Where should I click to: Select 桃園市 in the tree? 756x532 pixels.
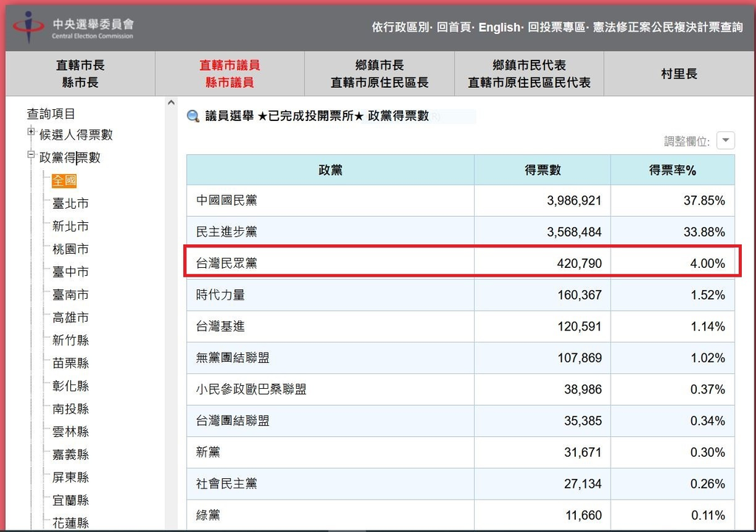point(70,249)
